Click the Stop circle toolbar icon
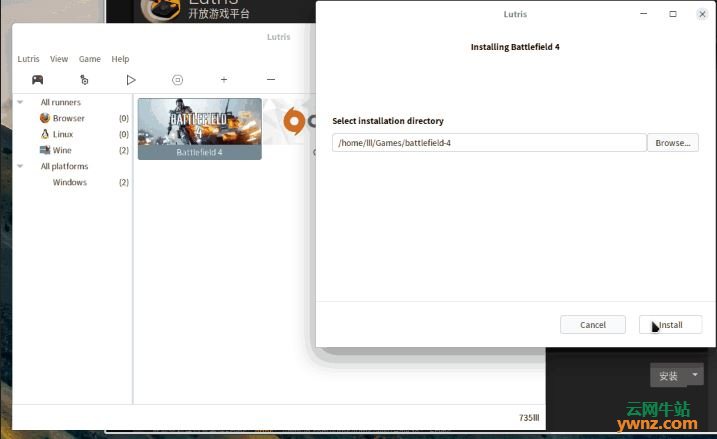Screen dimensions: 717x439 [177, 80]
